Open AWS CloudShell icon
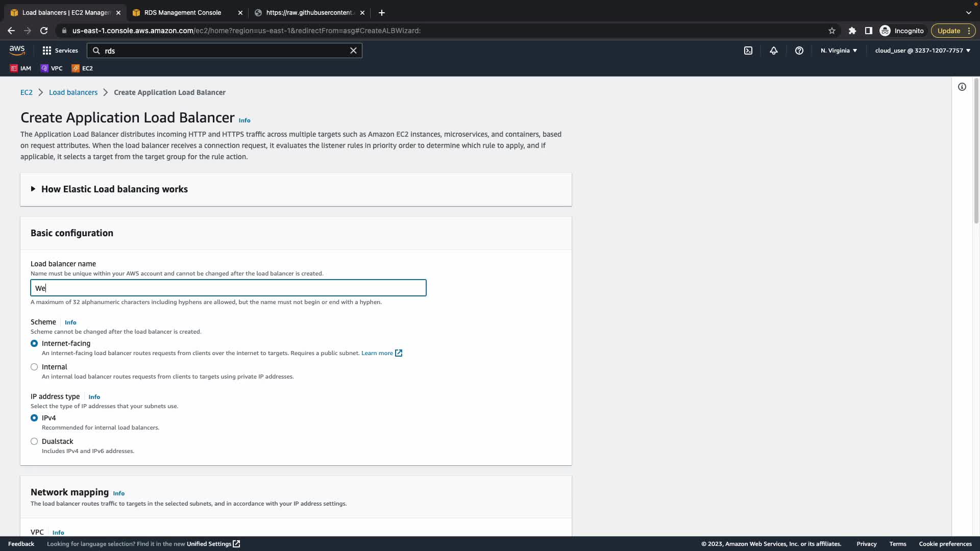The image size is (980, 551). point(748,51)
